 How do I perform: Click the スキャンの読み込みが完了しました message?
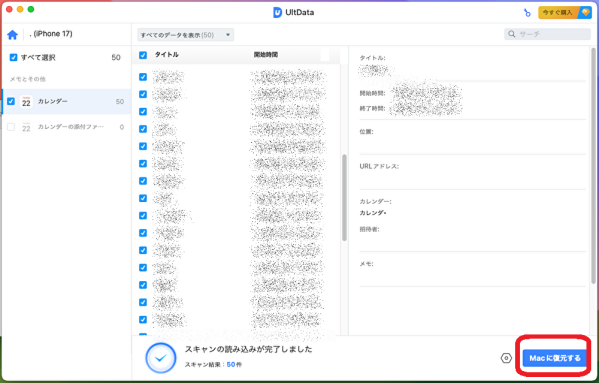[249, 349]
